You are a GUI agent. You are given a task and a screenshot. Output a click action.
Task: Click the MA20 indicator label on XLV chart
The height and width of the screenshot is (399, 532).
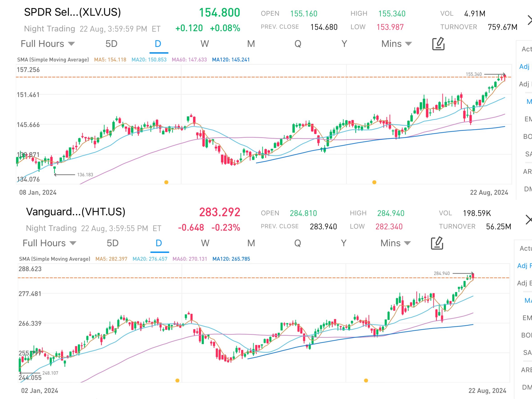(149, 60)
